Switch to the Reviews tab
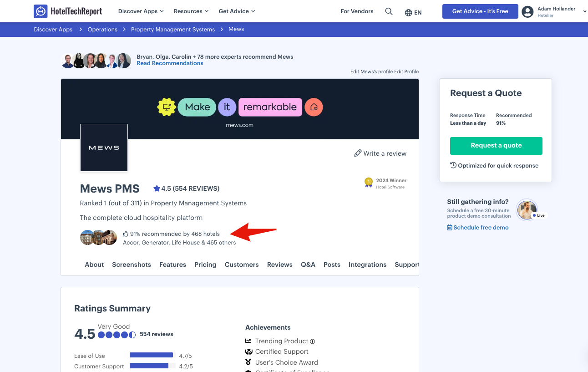This screenshot has width=588, height=372. pos(280,265)
